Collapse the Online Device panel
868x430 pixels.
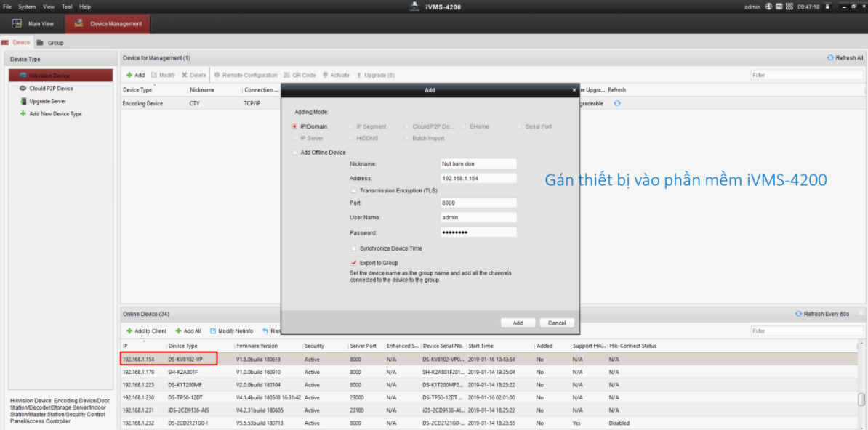(861, 313)
